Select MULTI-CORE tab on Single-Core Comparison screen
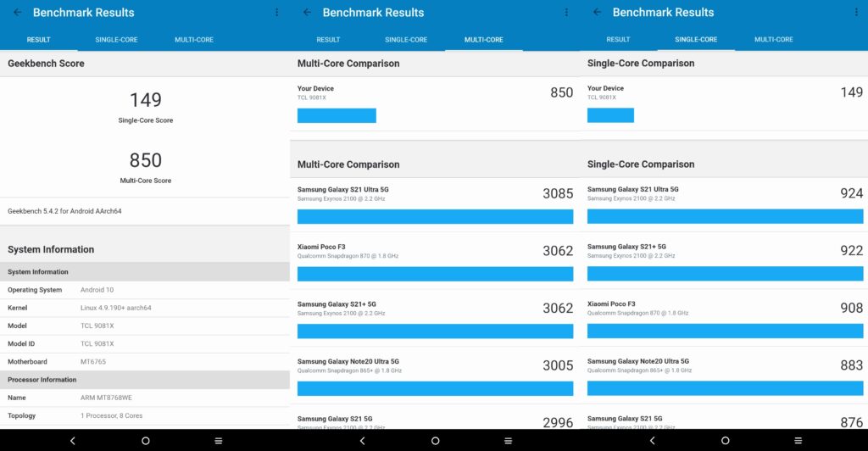Image resolution: width=868 pixels, height=451 pixels. (x=773, y=40)
